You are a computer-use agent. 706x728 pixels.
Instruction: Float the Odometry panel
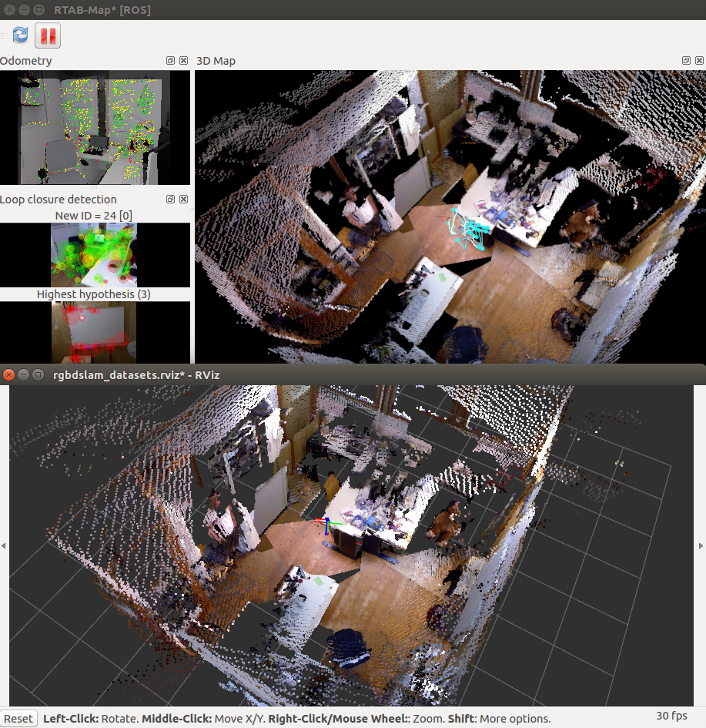tap(171, 61)
